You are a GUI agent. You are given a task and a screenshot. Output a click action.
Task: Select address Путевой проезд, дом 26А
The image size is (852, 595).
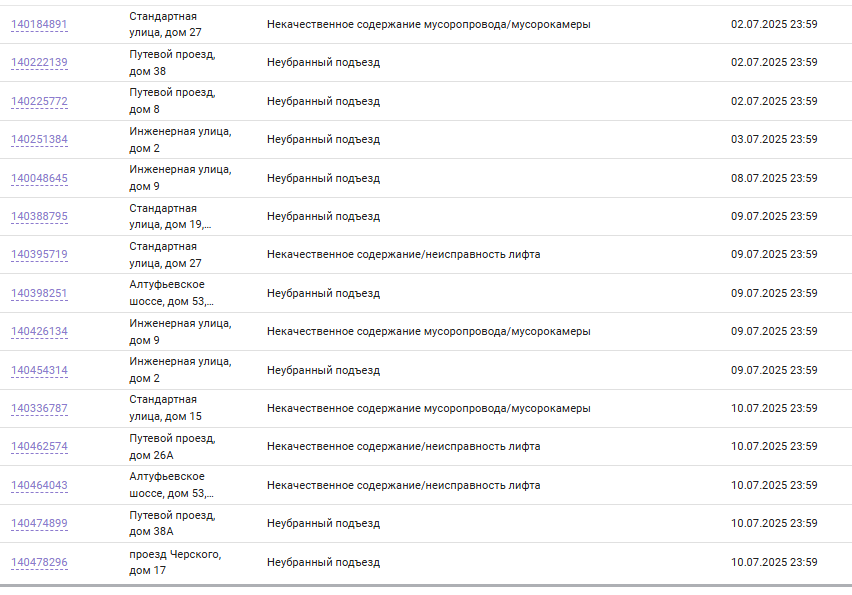click(x=172, y=447)
